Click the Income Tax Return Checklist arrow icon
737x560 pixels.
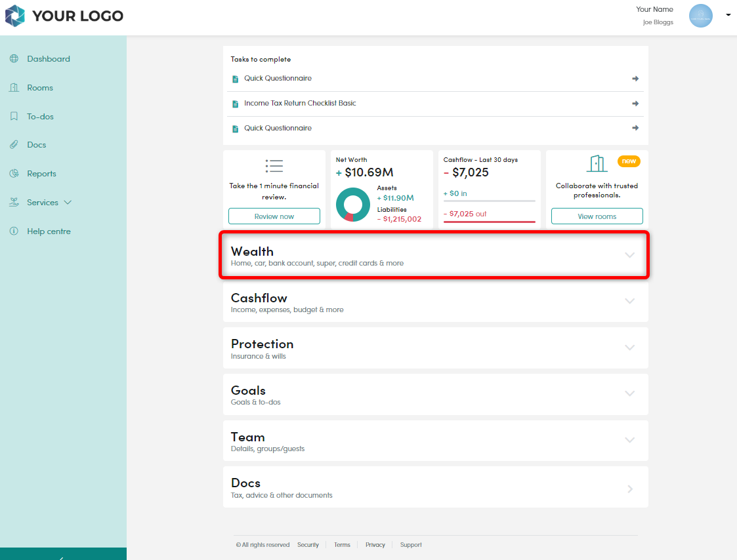[x=635, y=104]
